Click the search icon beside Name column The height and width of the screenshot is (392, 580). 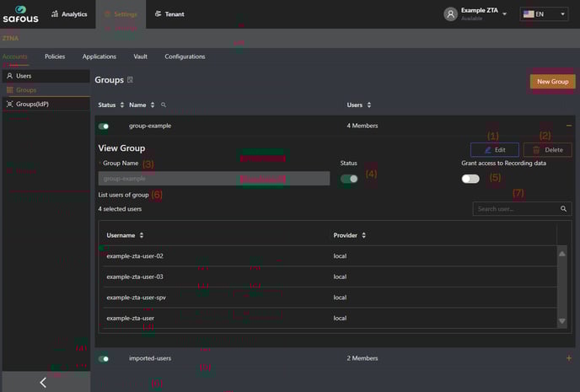(164, 105)
